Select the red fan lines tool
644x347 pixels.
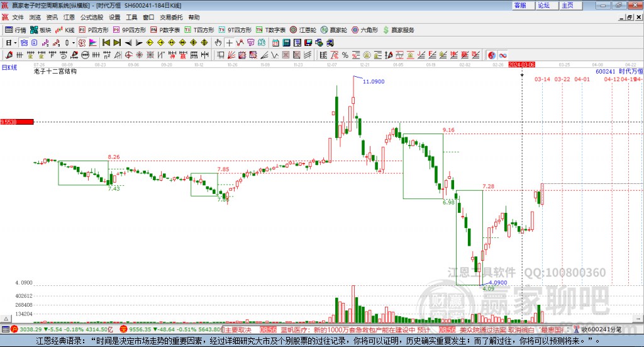coord(231,55)
